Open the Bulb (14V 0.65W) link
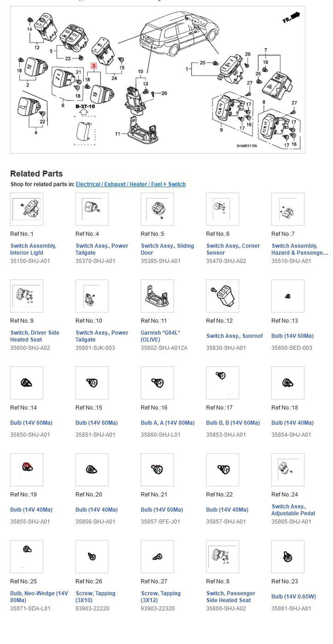This screenshot has height=644, width=333. [x=294, y=596]
